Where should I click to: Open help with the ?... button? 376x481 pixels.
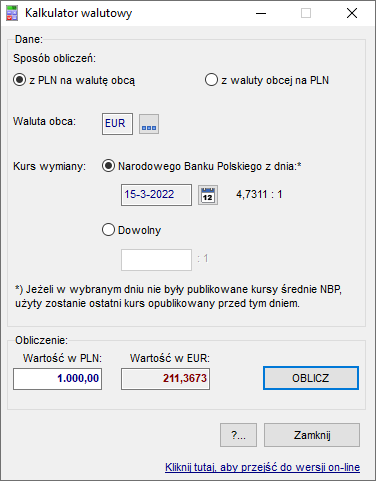coord(238,435)
